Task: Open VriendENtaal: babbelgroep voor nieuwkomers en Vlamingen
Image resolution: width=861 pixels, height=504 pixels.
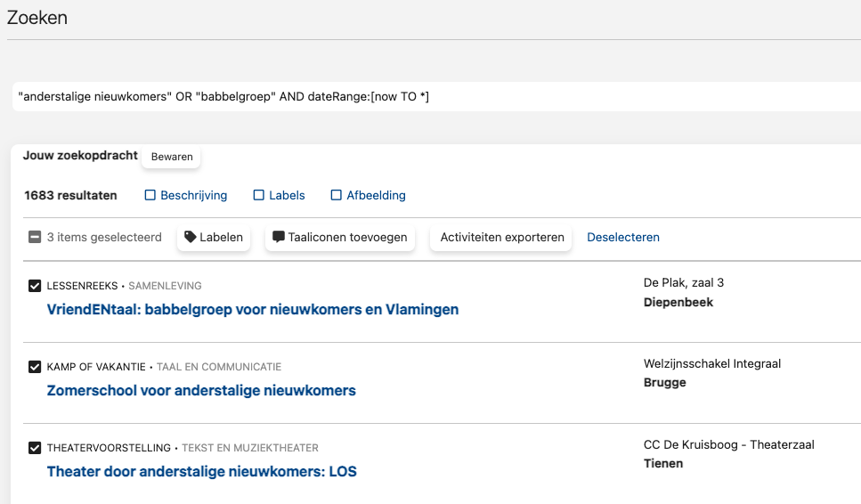Action: pos(253,310)
